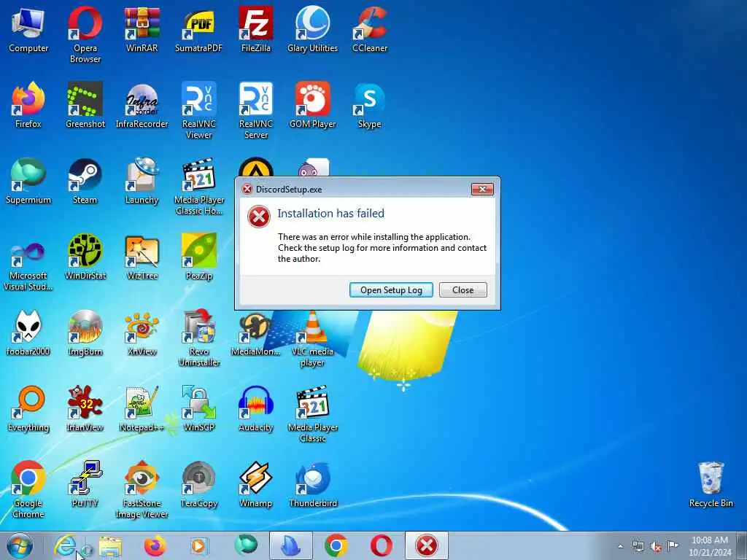
Task: Click the Firefox taskbar button
Action: [155, 545]
